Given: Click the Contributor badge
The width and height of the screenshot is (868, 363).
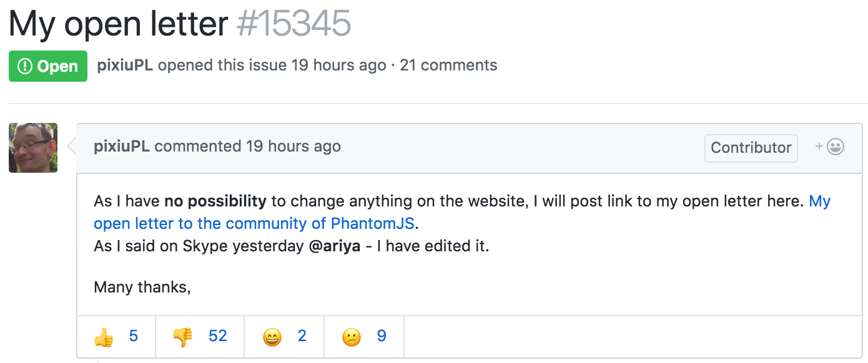Looking at the screenshot, I should 751,148.
